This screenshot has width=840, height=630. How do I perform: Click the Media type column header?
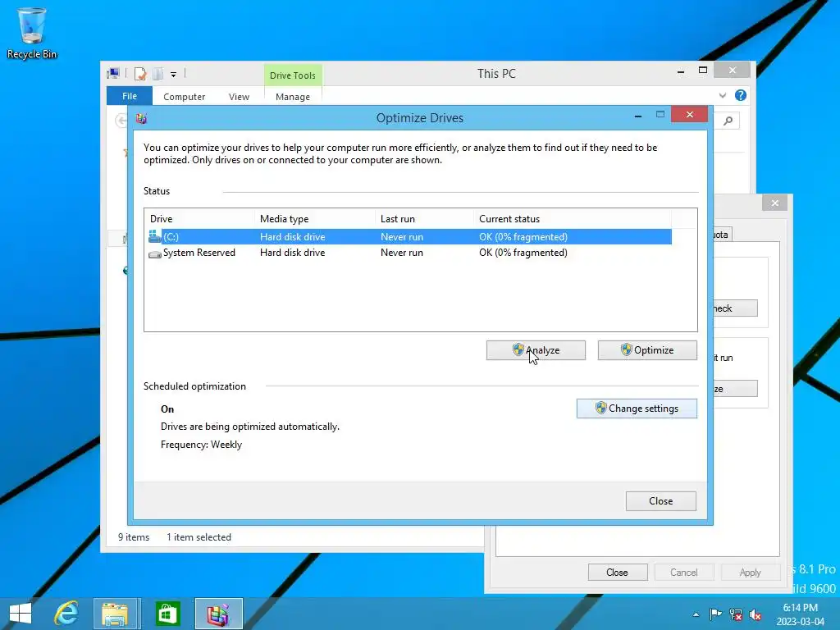[x=315, y=218]
